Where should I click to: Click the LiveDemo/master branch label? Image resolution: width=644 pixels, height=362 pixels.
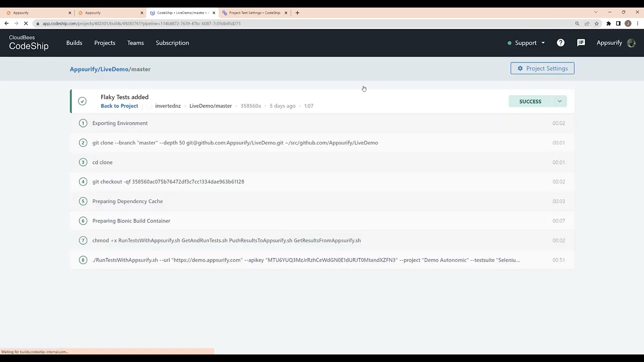210,106
